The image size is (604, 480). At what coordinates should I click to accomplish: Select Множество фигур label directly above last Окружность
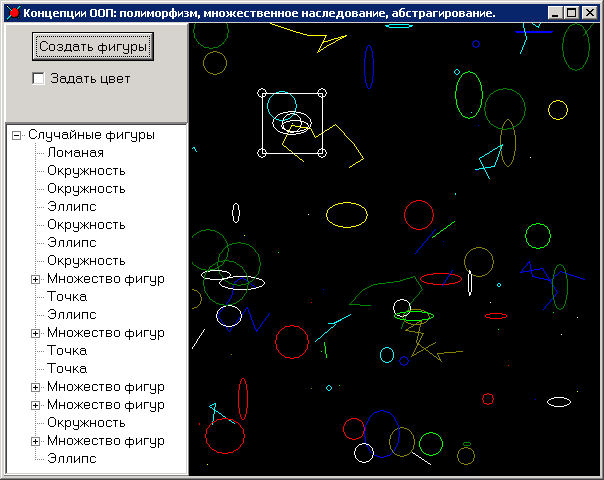point(106,404)
